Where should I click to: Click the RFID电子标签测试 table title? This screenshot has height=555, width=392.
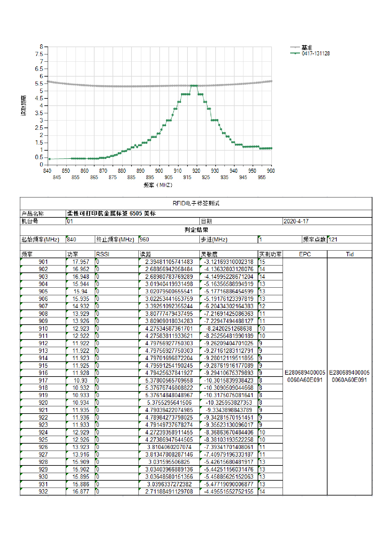[x=196, y=203]
